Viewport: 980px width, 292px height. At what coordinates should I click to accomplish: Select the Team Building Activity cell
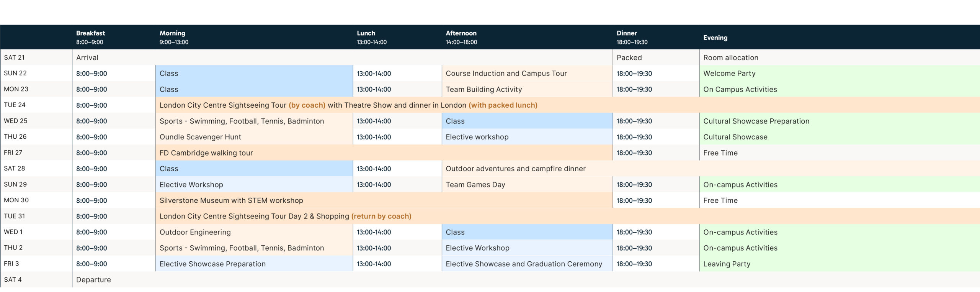[483, 89]
